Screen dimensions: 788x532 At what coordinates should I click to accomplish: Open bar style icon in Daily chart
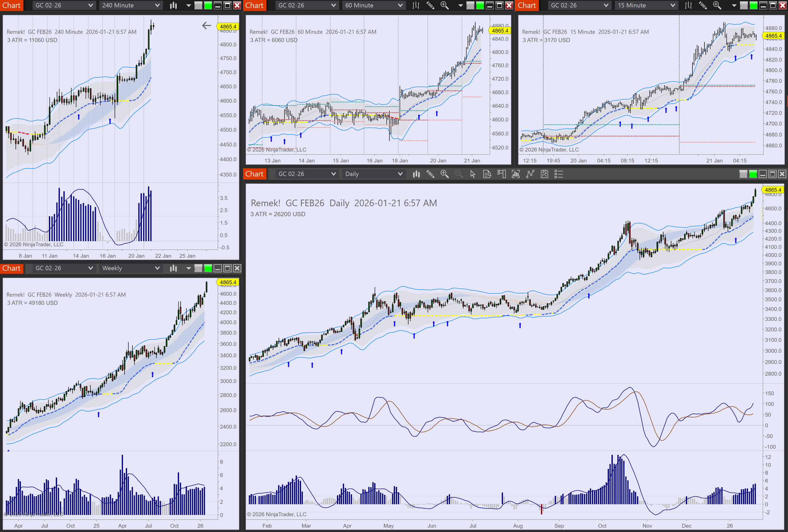point(416,174)
